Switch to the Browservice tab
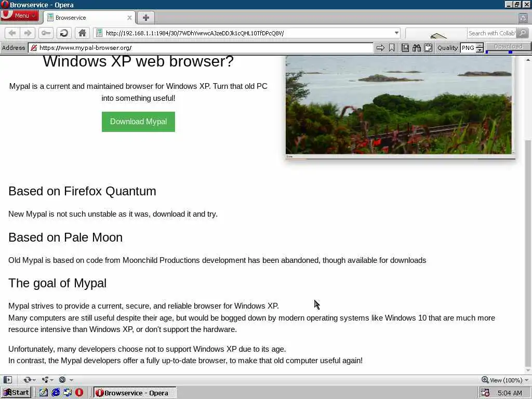This screenshot has width=532, height=399. (x=90, y=18)
